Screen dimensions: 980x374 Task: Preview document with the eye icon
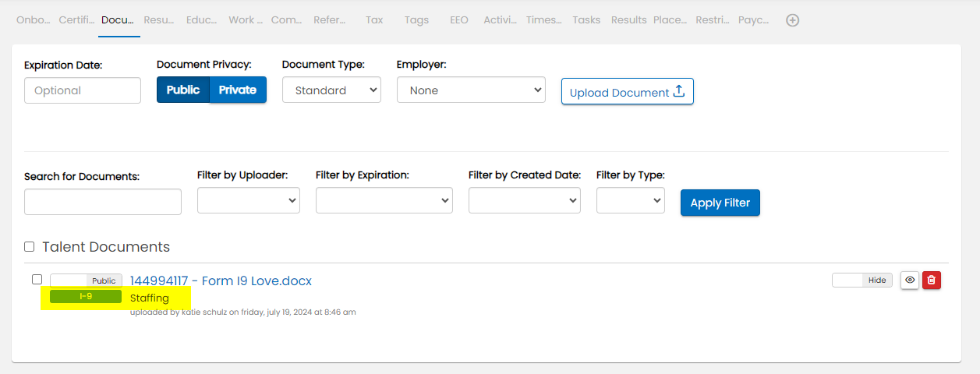coord(909,280)
